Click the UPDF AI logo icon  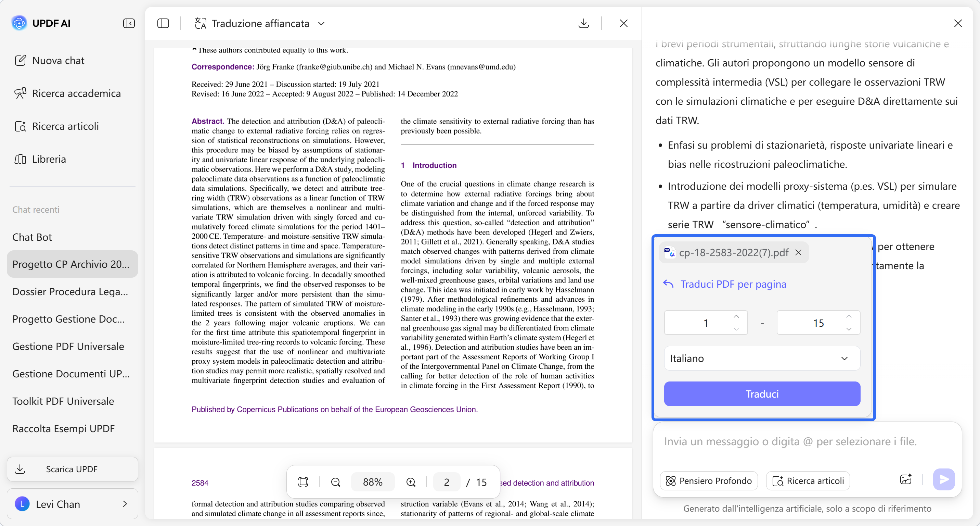tap(19, 23)
